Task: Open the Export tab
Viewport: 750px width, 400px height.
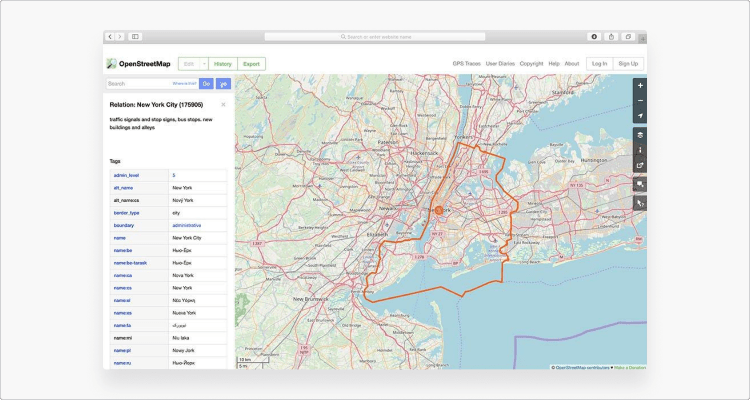Action: click(x=251, y=64)
